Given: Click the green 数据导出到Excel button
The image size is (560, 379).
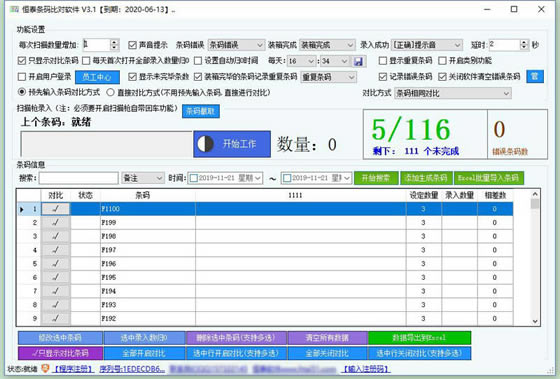Looking at the screenshot, I should [x=420, y=338].
